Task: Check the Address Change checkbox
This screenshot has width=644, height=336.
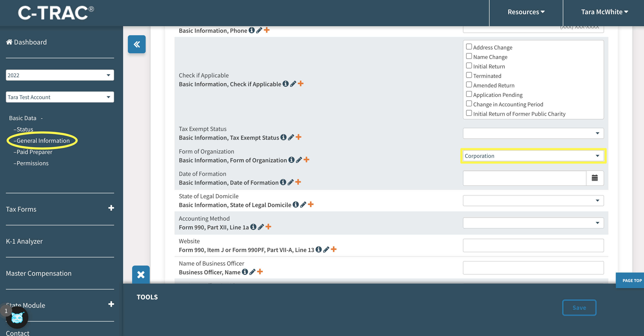Action: click(469, 47)
